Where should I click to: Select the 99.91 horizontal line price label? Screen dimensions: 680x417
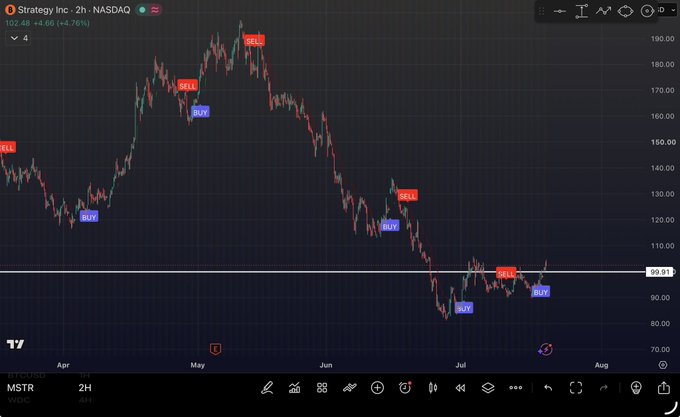pos(659,272)
